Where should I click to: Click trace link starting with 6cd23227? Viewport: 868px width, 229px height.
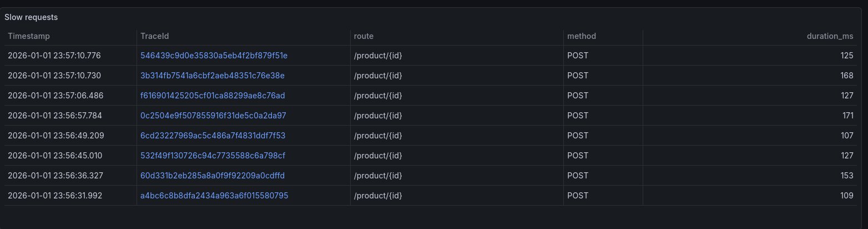pos(213,136)
